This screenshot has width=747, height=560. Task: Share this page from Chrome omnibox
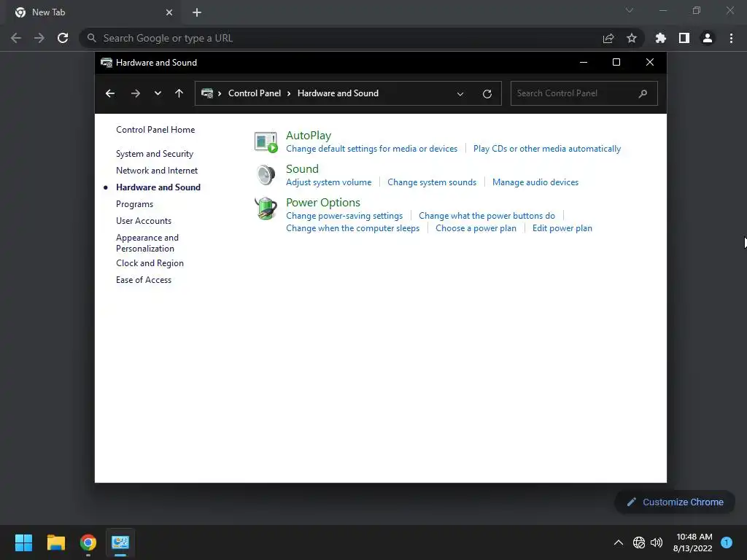point(608,38)
